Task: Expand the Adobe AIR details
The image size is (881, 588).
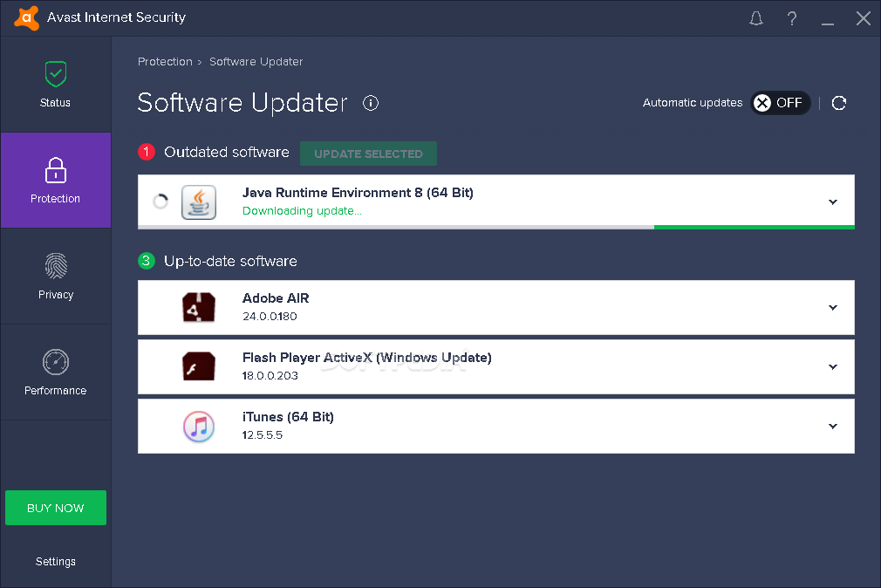Action: coord(833,307)
